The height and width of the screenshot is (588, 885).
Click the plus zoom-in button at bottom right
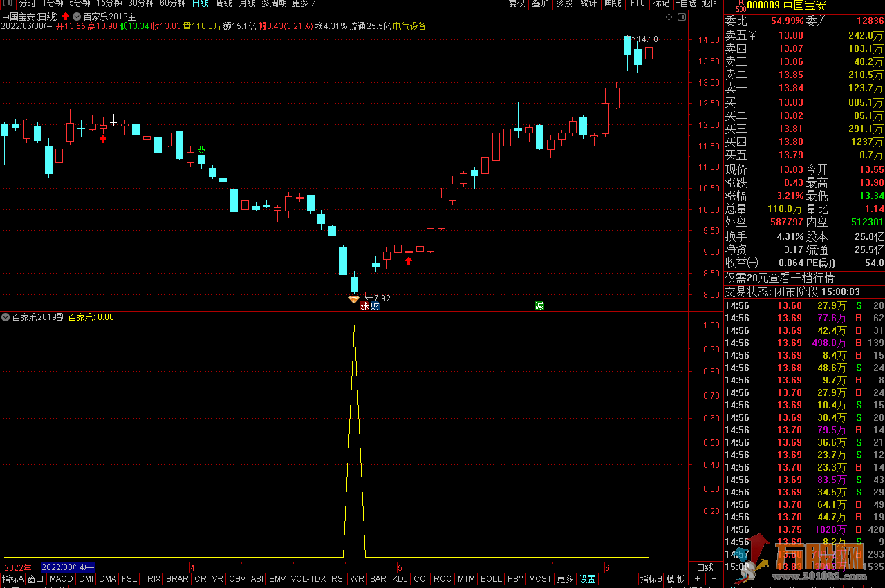pyautogui.click(x=697, y=579)
